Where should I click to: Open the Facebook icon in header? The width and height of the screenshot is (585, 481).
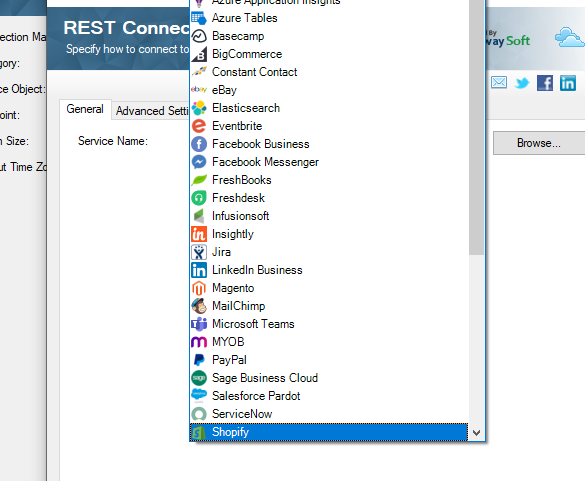545,83
